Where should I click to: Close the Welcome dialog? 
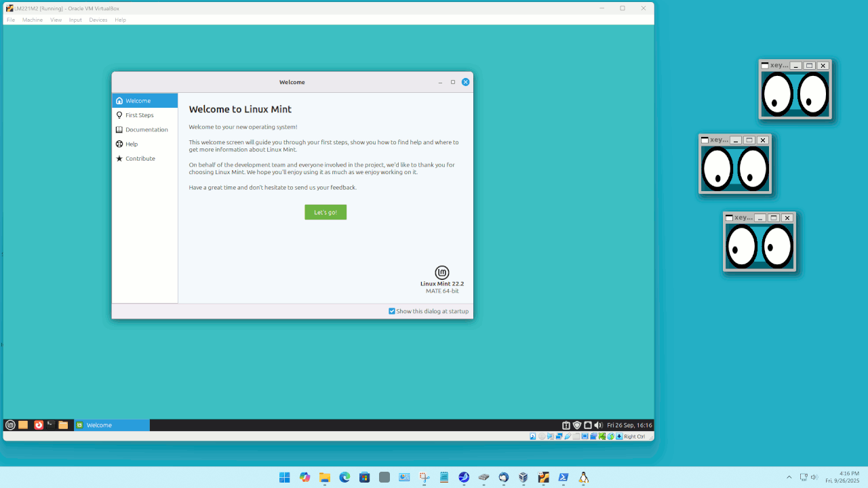[465, 82]
